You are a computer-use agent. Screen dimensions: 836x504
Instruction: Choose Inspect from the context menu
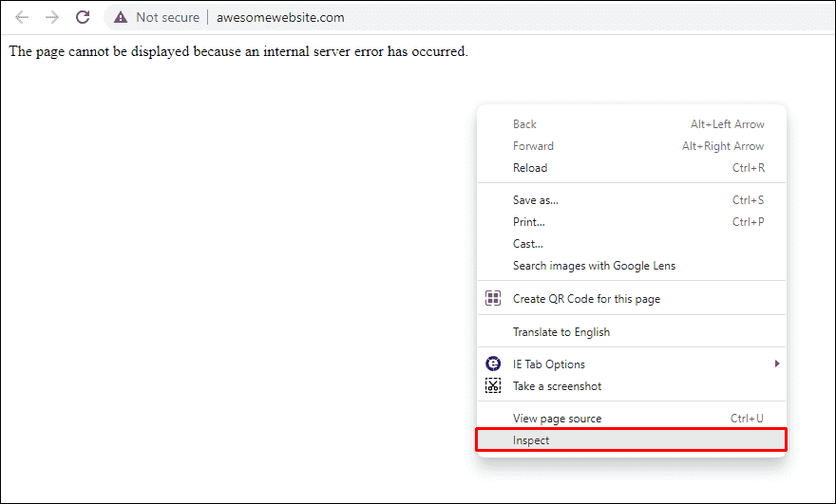(632, 440)
